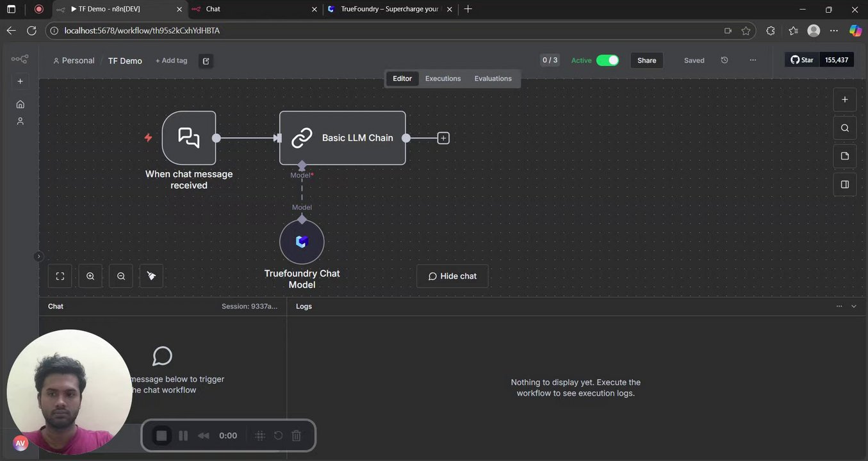868x461 pixels.
Task: Click the chat Session ID label
Action: click(250, 307)
